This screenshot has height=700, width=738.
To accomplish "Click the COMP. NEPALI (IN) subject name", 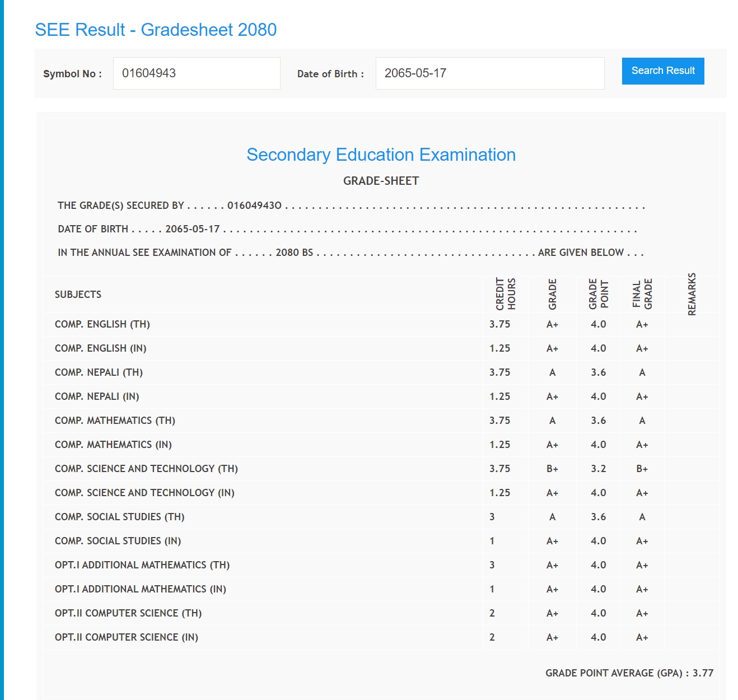I will pyautogui.click(x=97, y=396).
